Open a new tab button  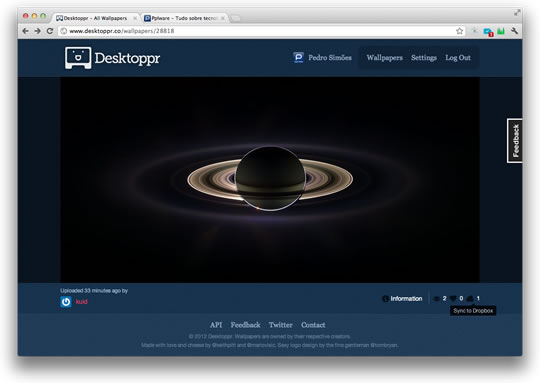point(236,18)
